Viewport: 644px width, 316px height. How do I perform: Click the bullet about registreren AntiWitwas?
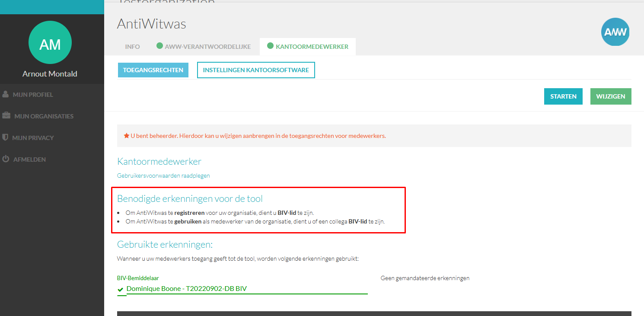220,213
